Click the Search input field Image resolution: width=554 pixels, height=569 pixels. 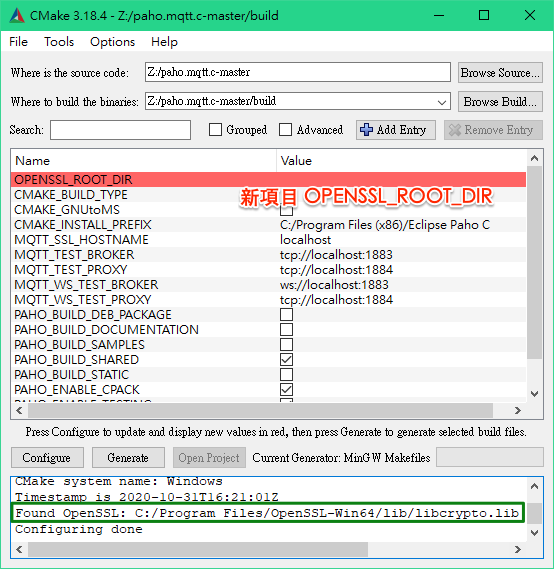point(120,130)
